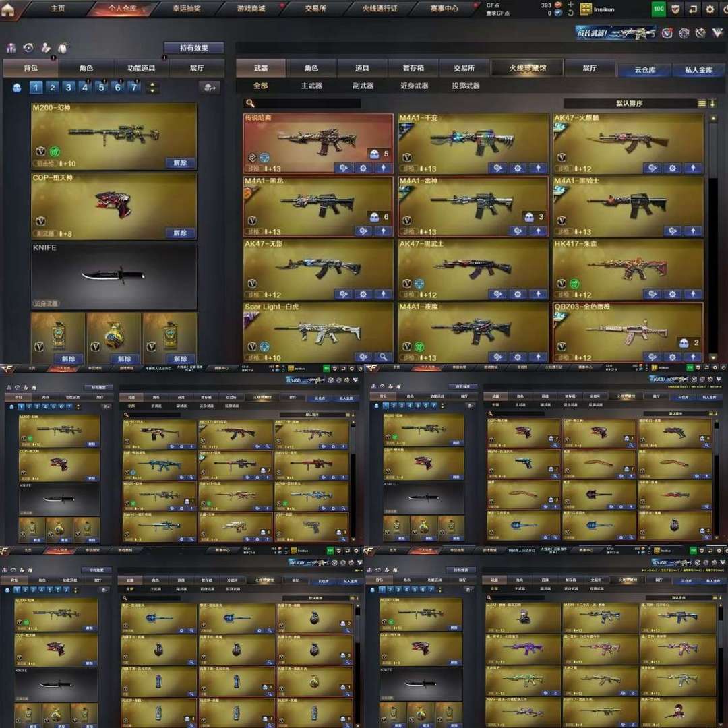Click the weapon list scrollbar up arrow
Screen dimensions: 728x728
[713, 119]
